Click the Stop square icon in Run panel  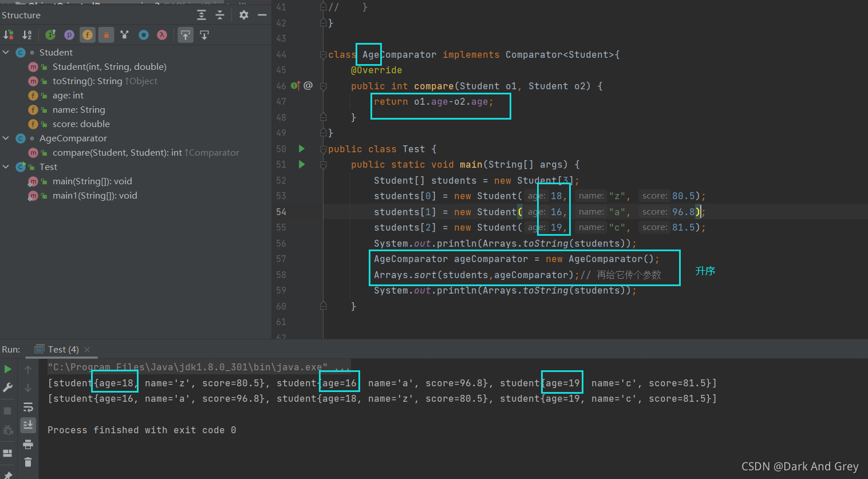tap(8, 411)
